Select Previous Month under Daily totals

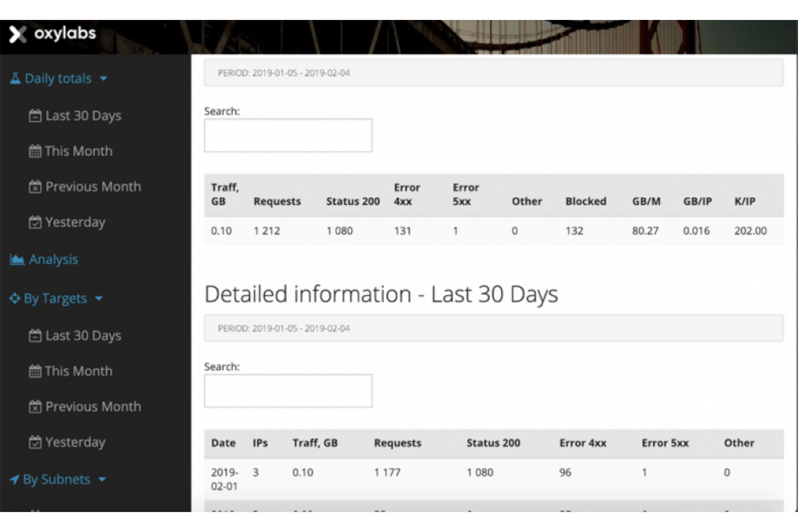[x=93, y=186]
